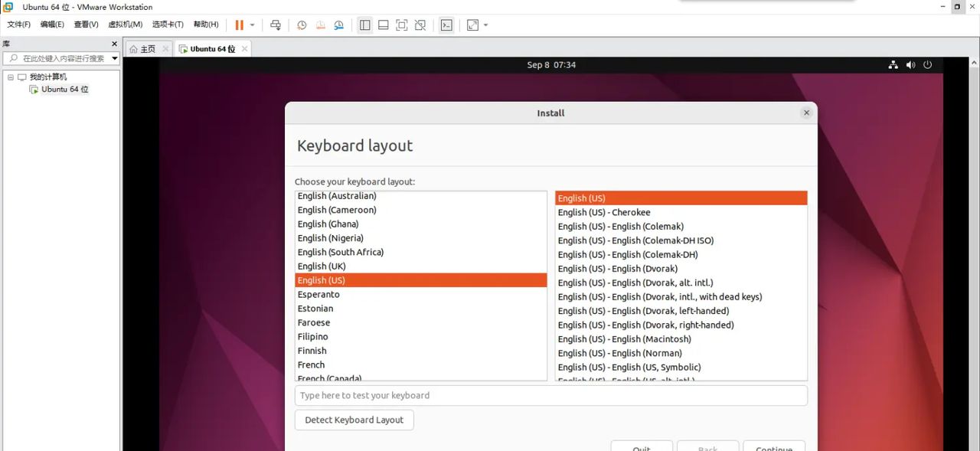This screenshot has height=451, width=980.
Task: Close the library panel
Action: tap(114, 44)
